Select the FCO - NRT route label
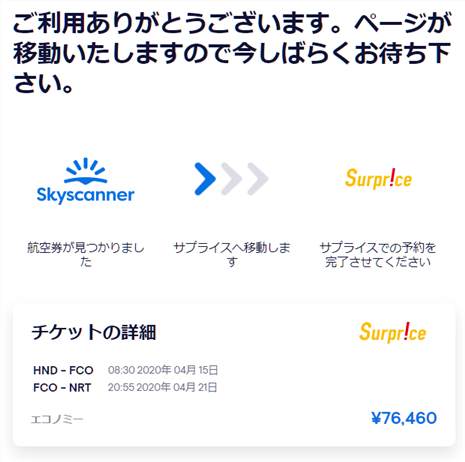The image size is (465, 462). click(x=62, y=388)
